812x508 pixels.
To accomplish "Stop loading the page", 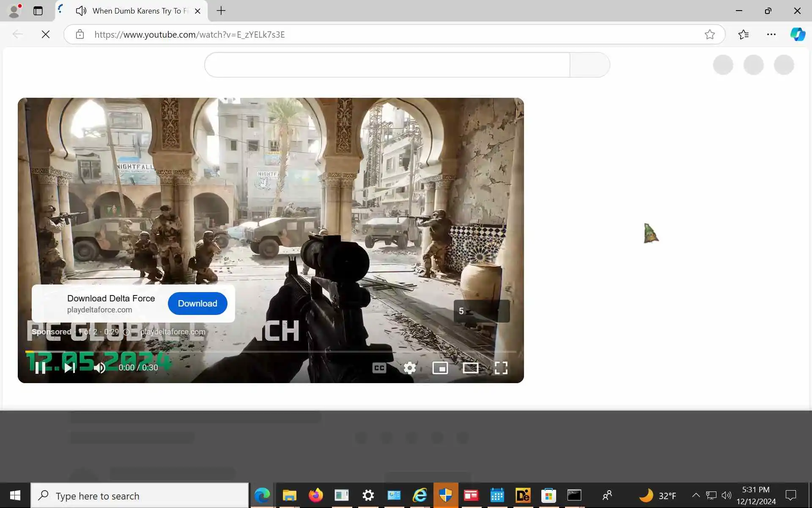I will 46,34.
